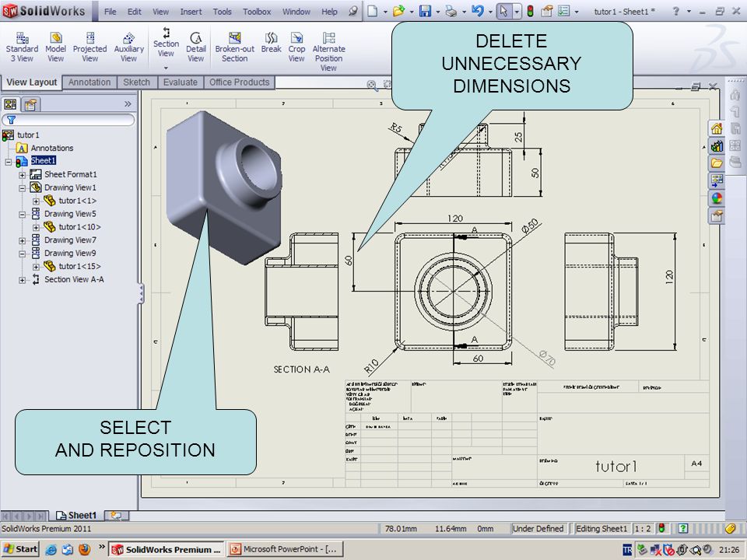This screenshot has width=747, height=560.
Task: Switch to Microsoft PowerPoint taskbar button
Action: pyautogui.click(x=284, y=549)
